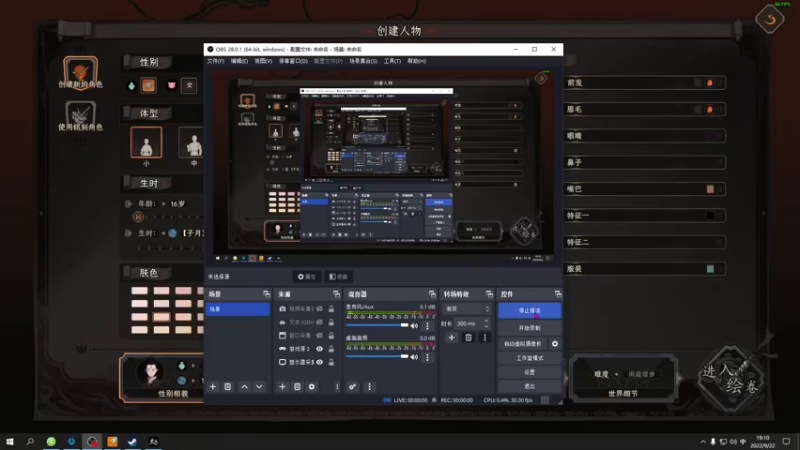Screen dimensions: 800x450
Task: Hide the 游戏源 2 source
Action: (x=319, y=349)
